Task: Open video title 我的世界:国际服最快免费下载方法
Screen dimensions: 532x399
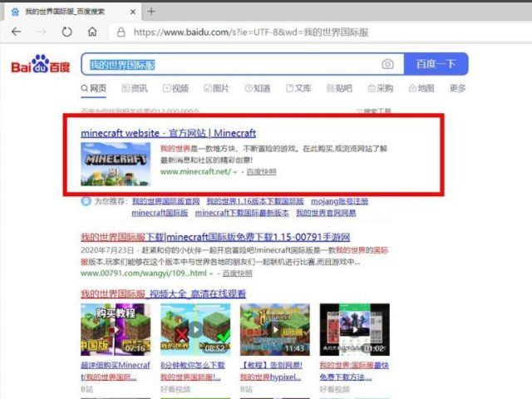Action: click(354, 371)
